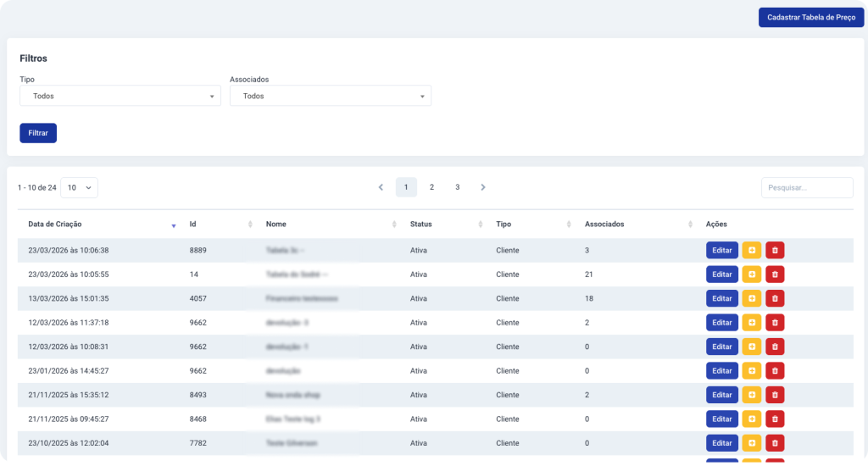868x466 pixels.
Task: Click yellow plus icon for row 12/03/2026 11:37:18
Action: click(751, 323)
